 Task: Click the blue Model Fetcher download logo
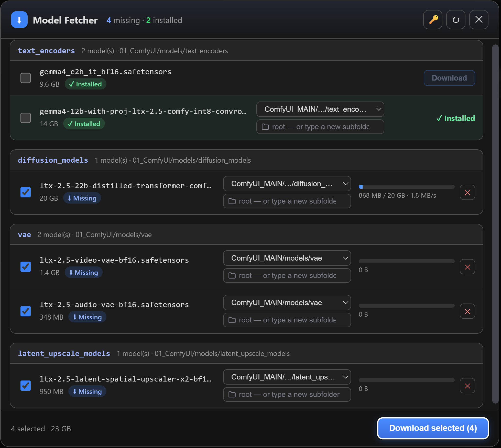19,20
